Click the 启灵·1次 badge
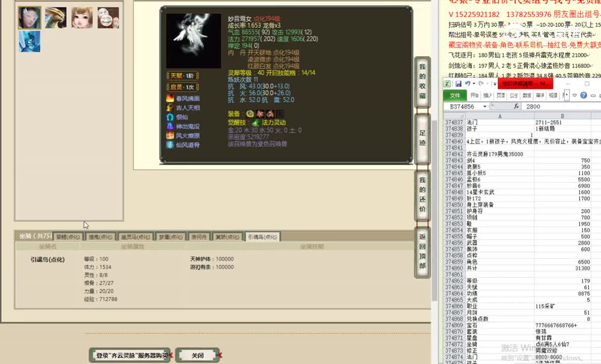Screen dimensions: 601x364 coord(183,87)
